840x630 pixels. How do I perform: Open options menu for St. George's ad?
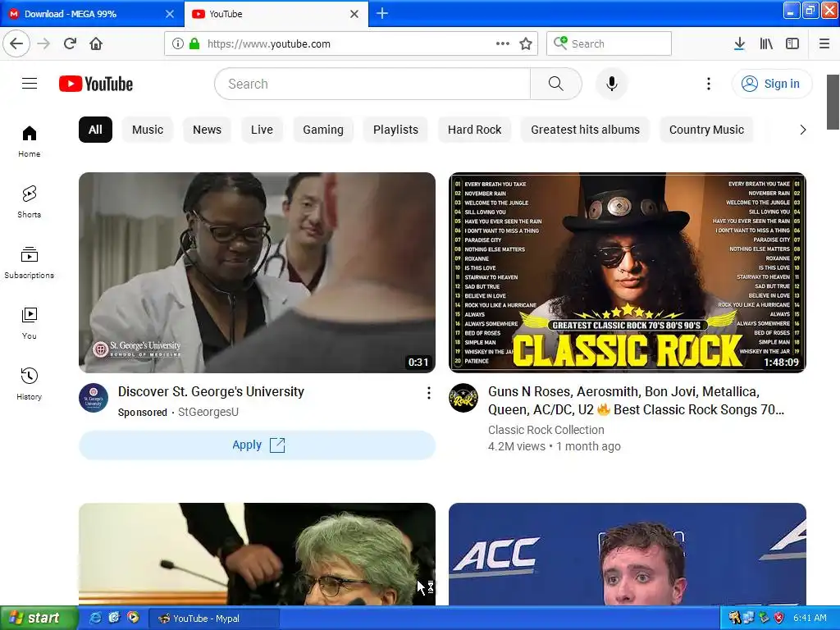428,393
